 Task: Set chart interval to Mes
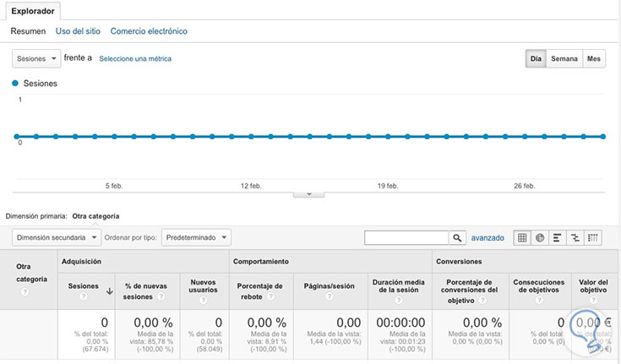(594, 59)
